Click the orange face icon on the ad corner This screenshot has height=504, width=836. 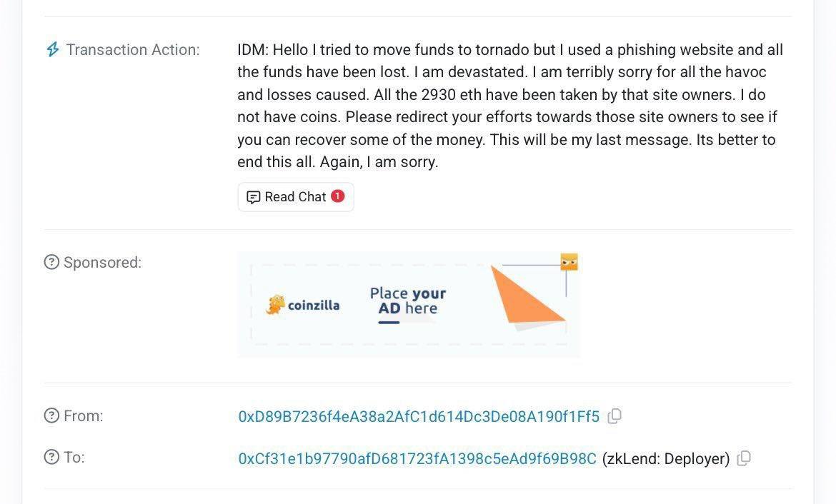tap(569, 262)
